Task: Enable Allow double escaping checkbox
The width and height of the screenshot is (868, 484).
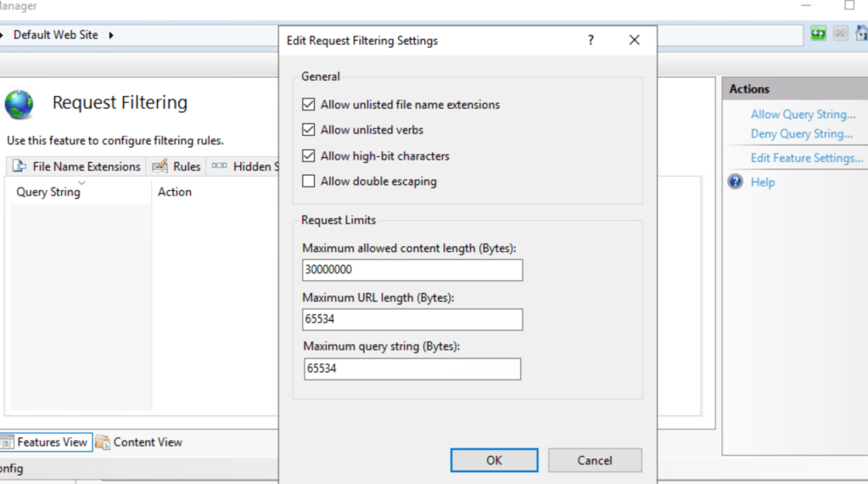Action: 308,181
